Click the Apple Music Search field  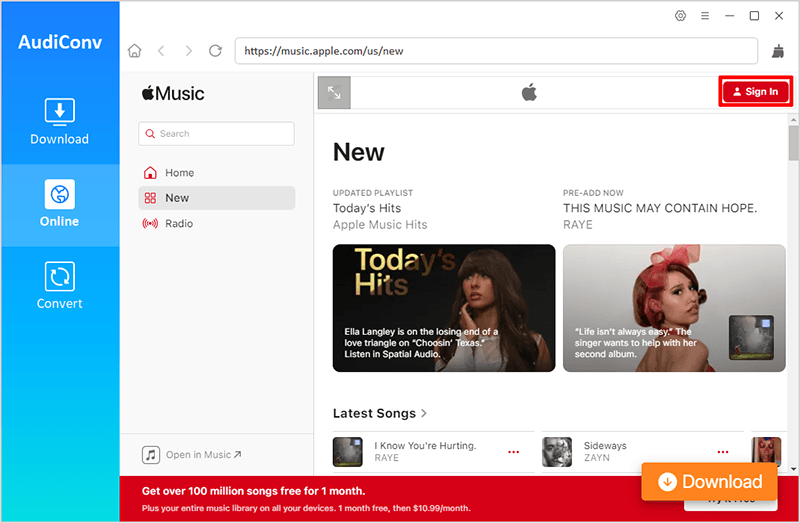216,134
